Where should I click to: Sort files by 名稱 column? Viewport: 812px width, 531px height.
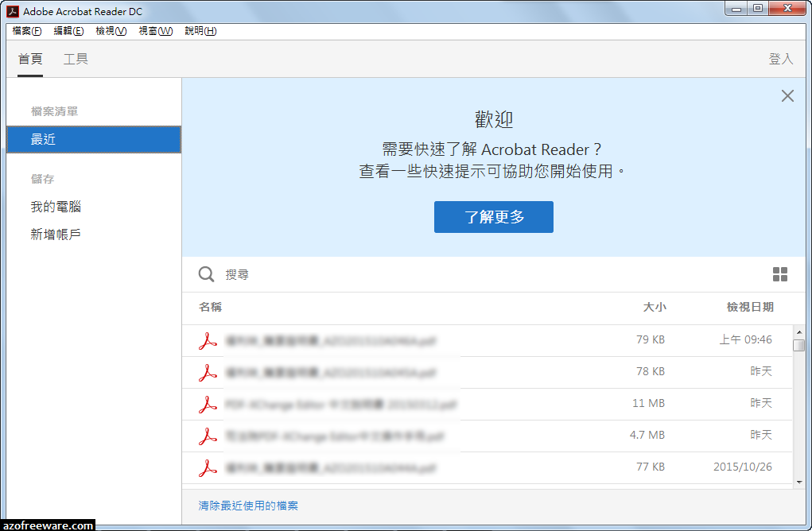pos(210,307)
